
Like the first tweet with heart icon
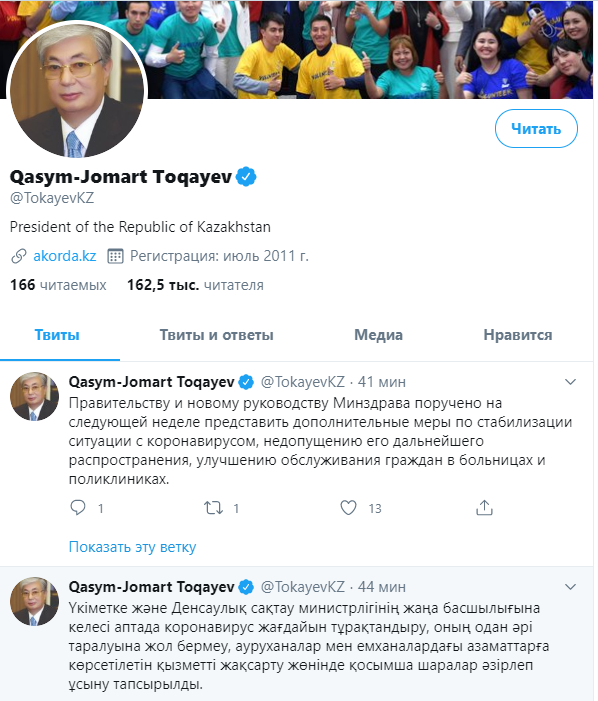point(349,508)
